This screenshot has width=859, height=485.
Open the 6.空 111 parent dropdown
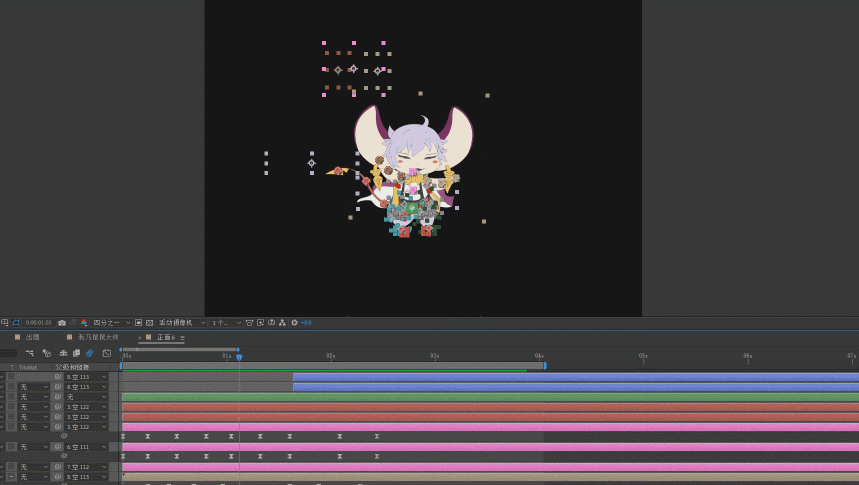point(86,447)
